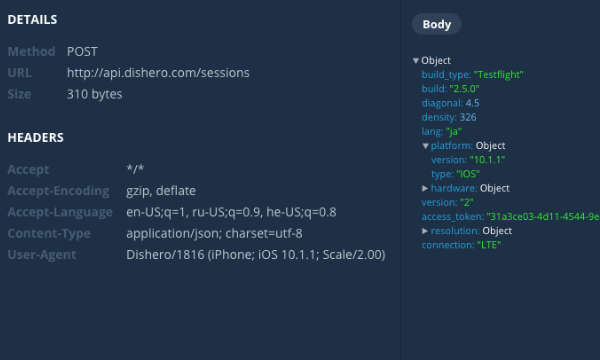Screen dimensions: 600x360
Task: Select the connection LTE entry
Action: [x=461, y=245]
